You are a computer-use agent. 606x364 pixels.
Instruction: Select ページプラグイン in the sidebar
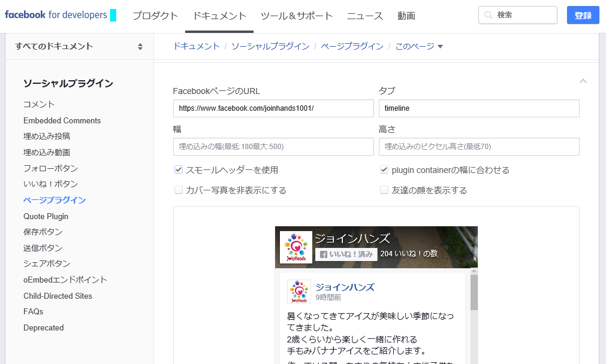click(55, 200)
